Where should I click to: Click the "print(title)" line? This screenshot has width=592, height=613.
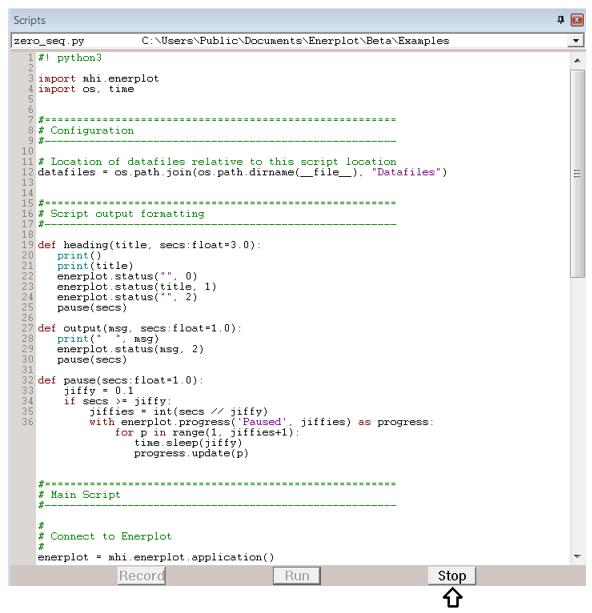[95, 266]
